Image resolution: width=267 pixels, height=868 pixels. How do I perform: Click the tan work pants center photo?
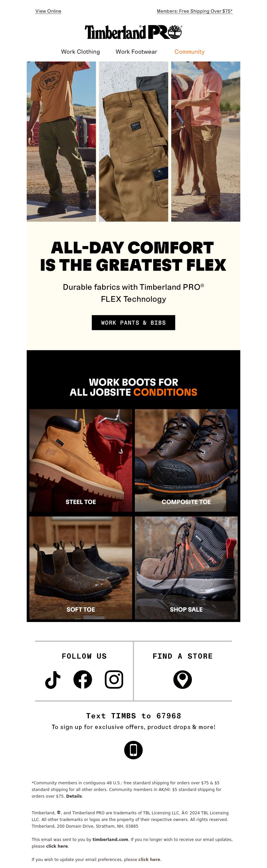(133, 142)
